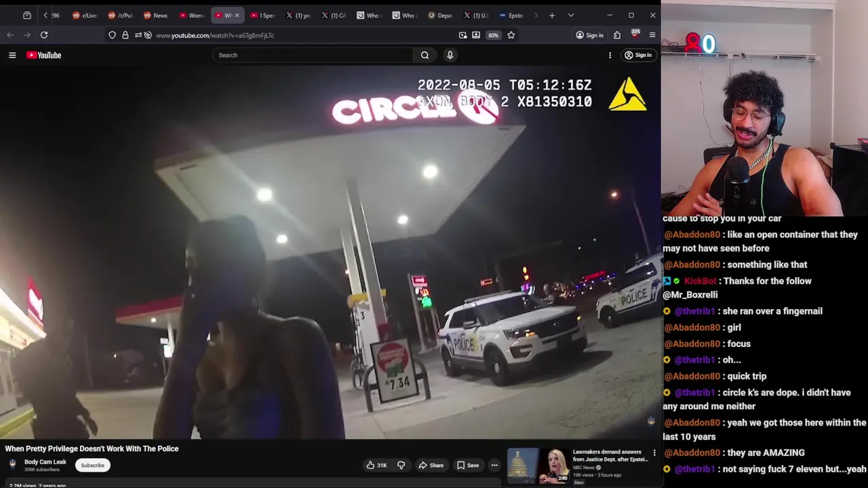
Task: Focus the YouTube Search input field
Action: [313, 55]
